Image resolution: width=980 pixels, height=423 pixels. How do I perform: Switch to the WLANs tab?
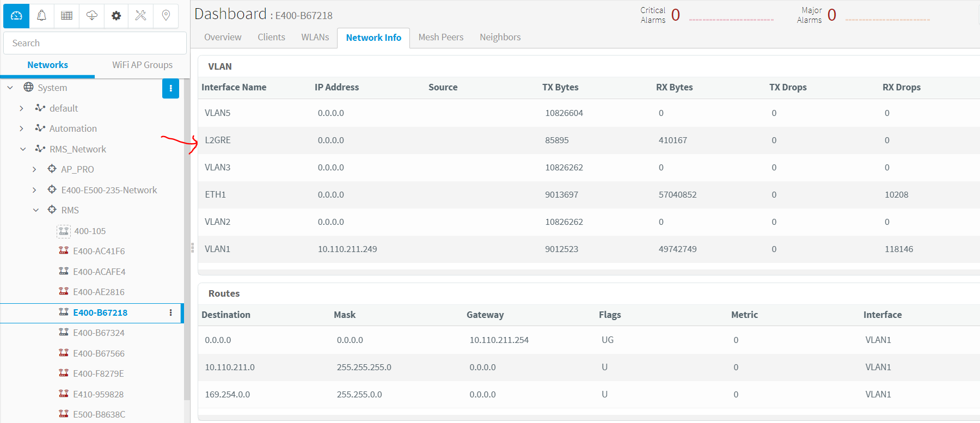315,37
